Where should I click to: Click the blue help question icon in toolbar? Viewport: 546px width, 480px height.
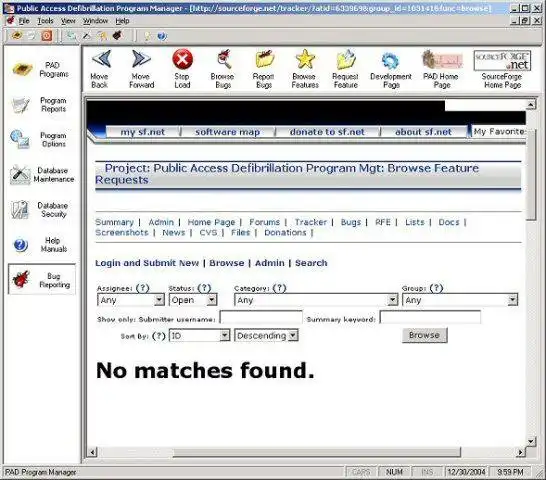click(x=162, y=36)
